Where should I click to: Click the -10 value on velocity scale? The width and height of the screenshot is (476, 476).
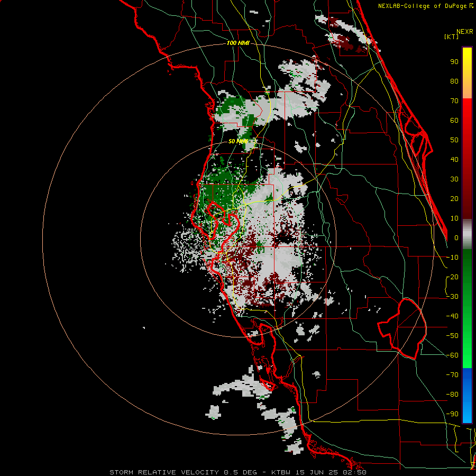click(452, 258)
